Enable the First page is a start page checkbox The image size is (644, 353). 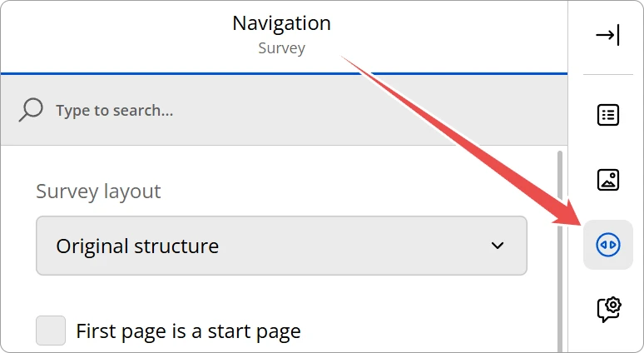[51, 331]
